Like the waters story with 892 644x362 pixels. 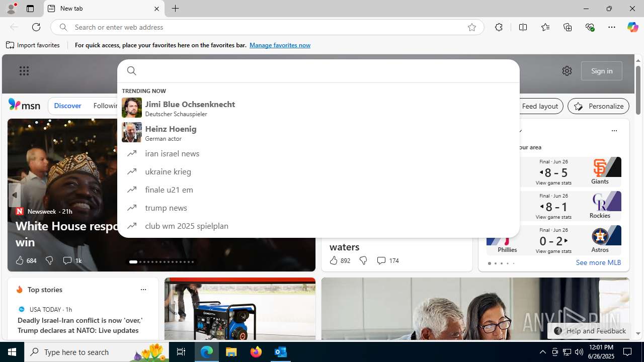click(340, 260)
